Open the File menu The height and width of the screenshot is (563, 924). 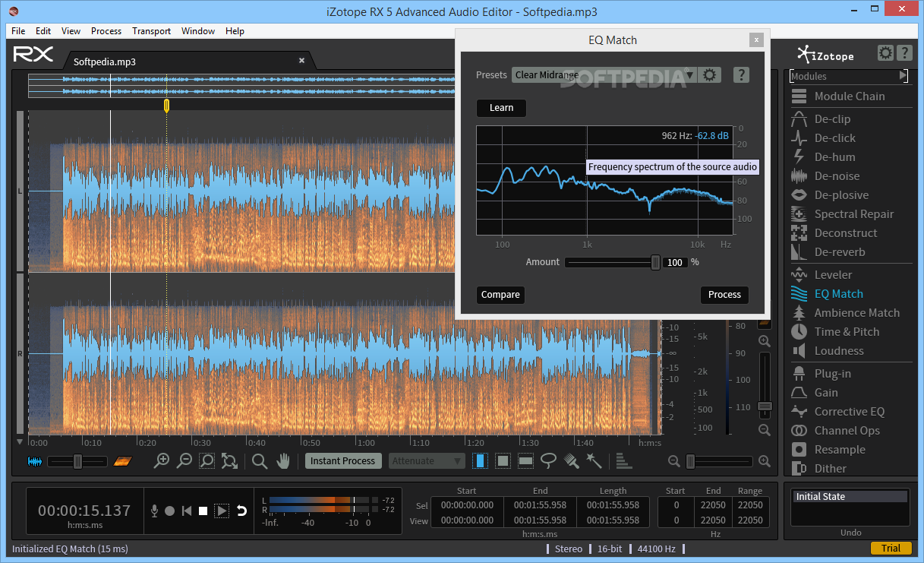click(x=18, y=31)
